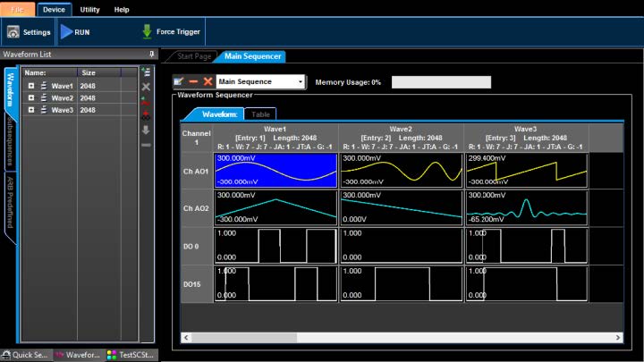Select Wave1 Ch AO1 sine waveform thumbnail
Viewport: 644px width, 362px height.
coord(276,170)
